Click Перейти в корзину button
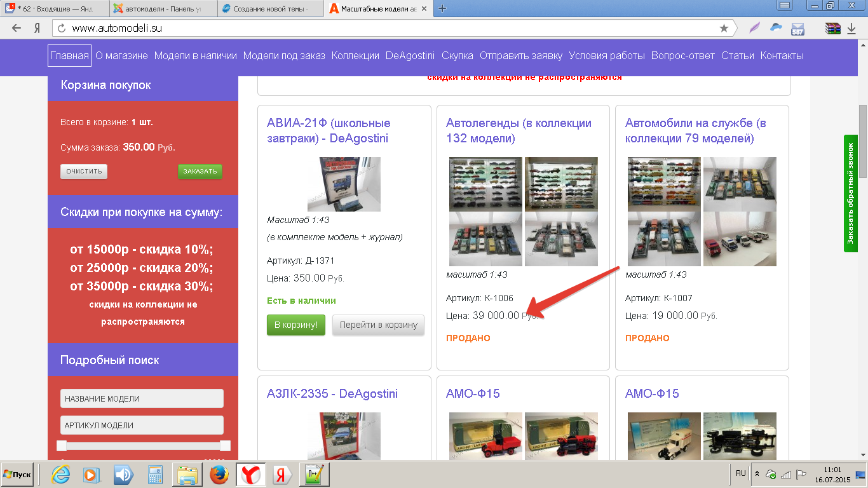This screenshot has height=488, width=868. coord(379,325)
